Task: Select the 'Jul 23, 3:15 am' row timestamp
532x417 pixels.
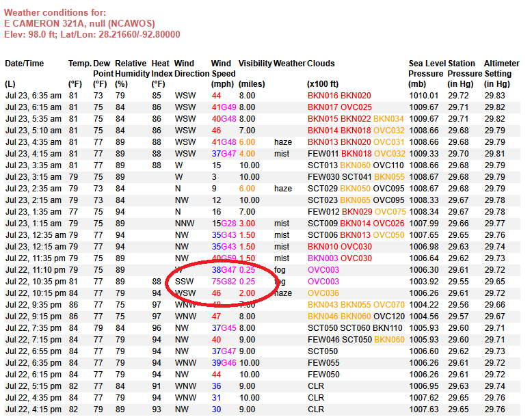Action: pos(34,177)
